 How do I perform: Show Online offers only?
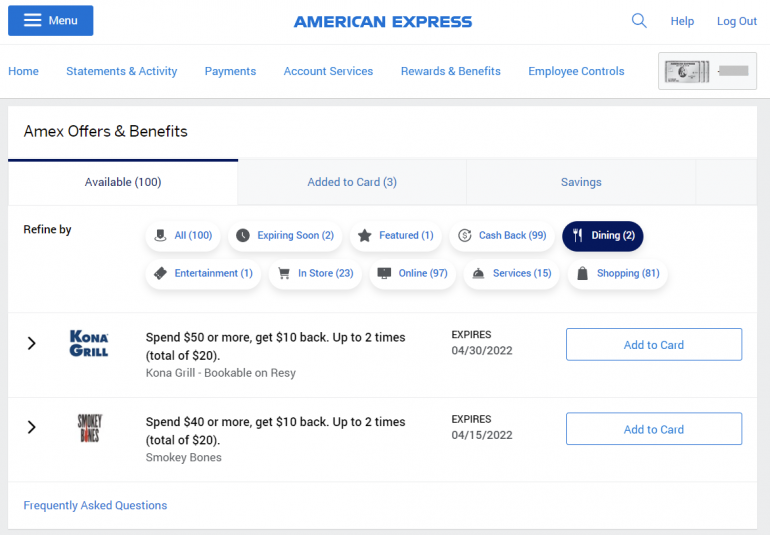tap(412, 273)
